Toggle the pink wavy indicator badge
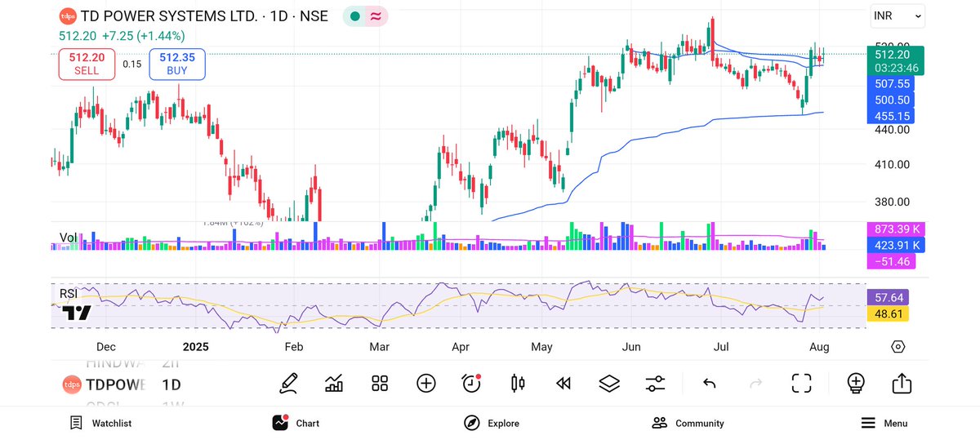The height and width of the screenshot is (440, 980). (376, 16)
